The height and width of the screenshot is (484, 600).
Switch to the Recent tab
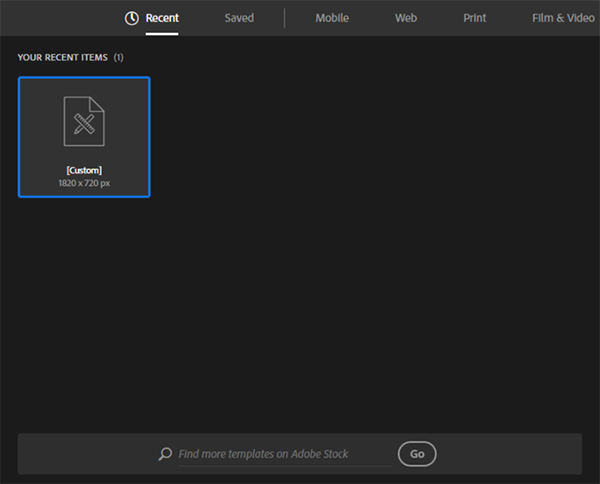(x=162, y=18)
